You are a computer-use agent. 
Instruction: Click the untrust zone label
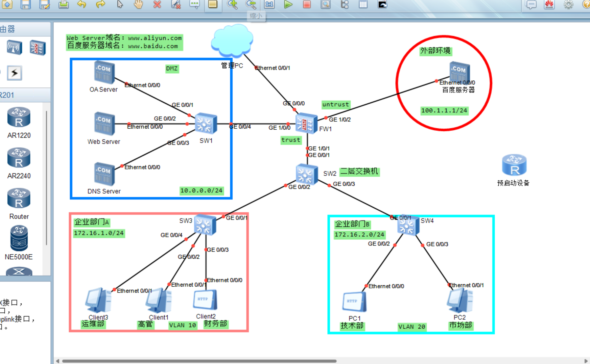pyautogui.click(x=335, y=104)
